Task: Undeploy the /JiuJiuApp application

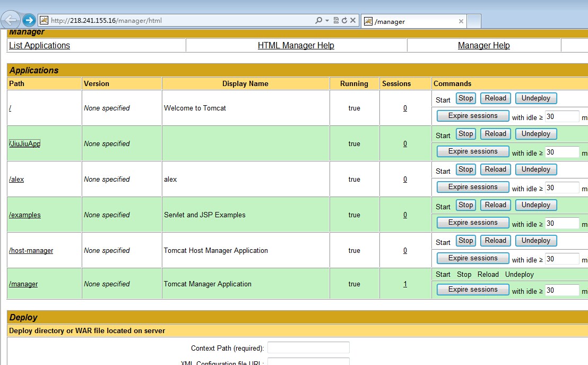Action: [536, 134]
